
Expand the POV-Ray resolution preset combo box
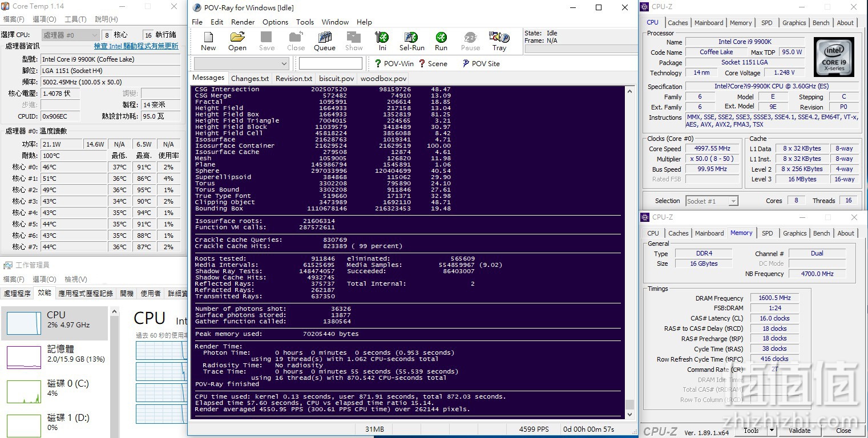(x=241, y=63)
